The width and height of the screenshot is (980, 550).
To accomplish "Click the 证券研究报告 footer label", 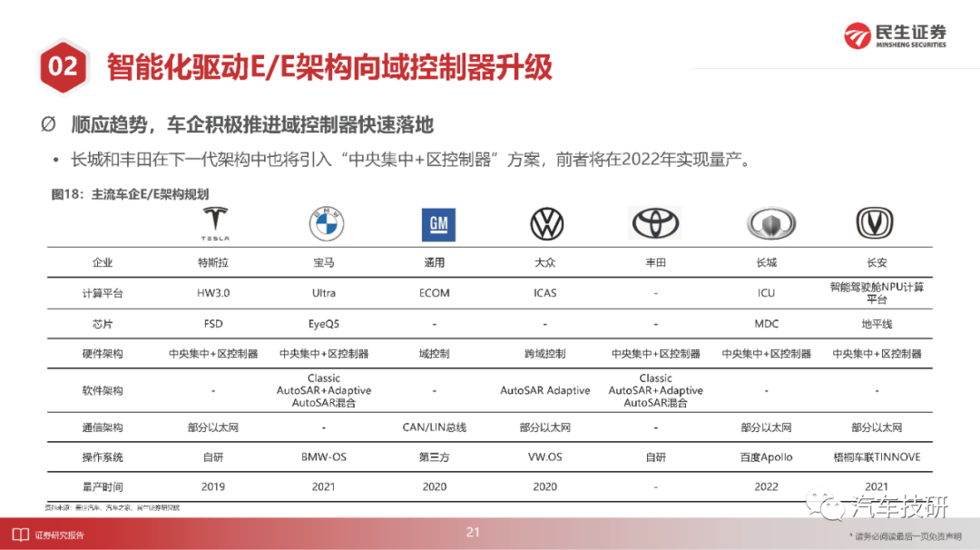I will (x=59, y=535).
